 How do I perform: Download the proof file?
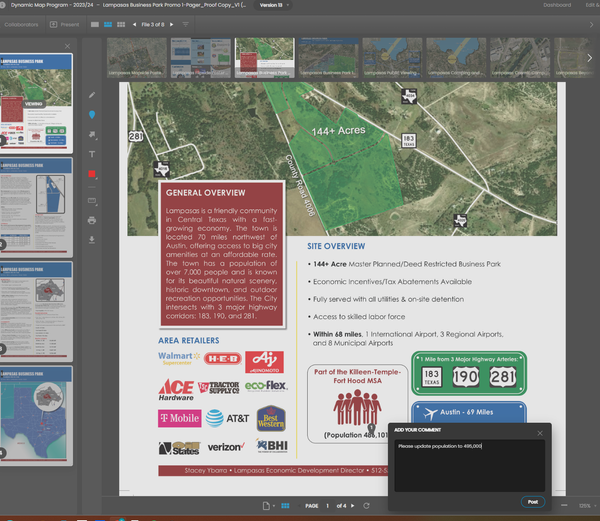coord(92,240)
